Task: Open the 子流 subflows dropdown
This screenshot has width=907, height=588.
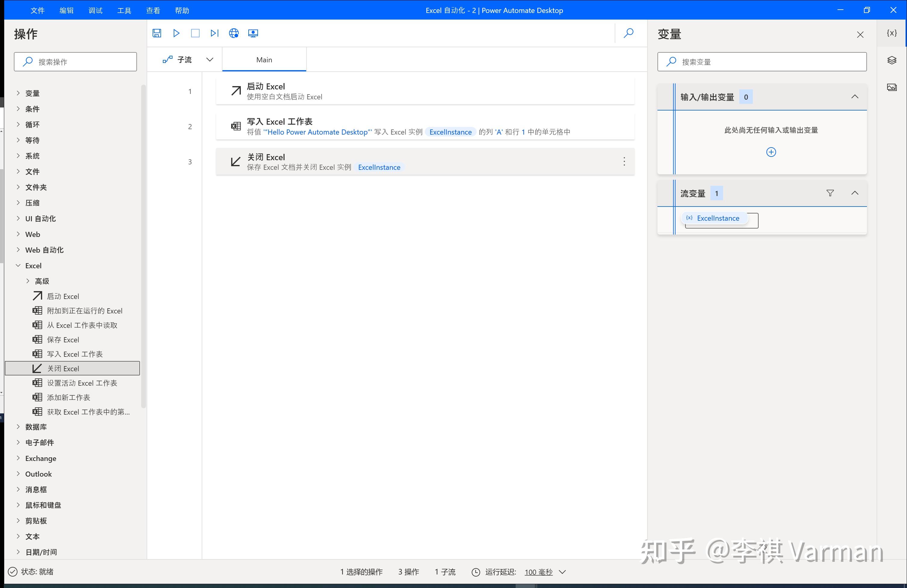Action: tap(210, 59)
